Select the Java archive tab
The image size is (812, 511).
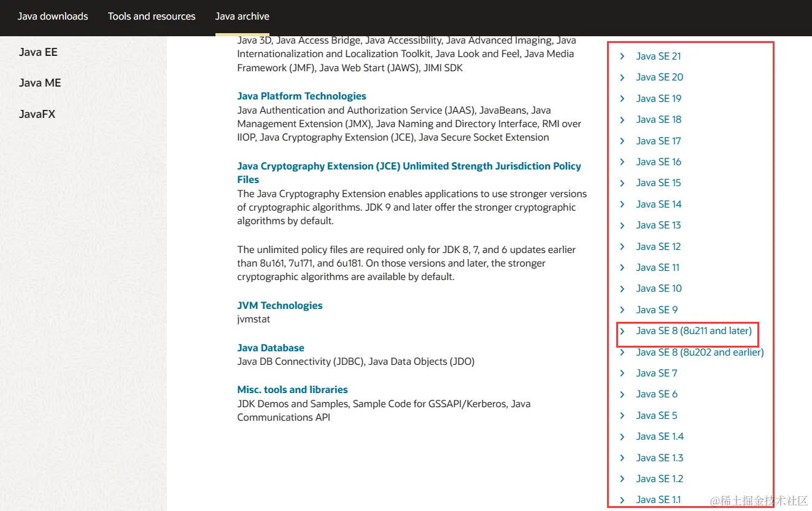click(x=242, y=17)
